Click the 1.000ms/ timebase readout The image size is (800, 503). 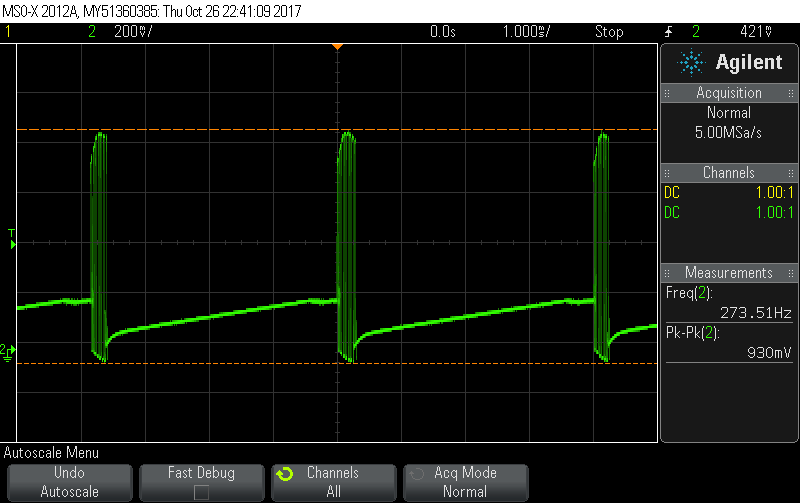527,32
